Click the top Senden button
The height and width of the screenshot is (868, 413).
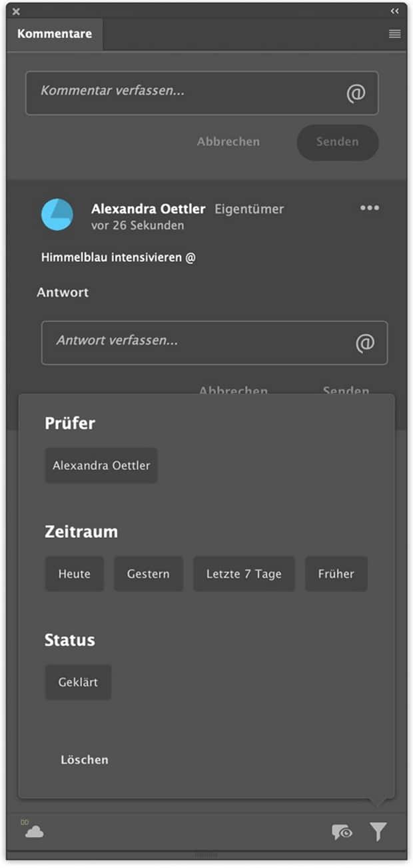tap(338, 142)
